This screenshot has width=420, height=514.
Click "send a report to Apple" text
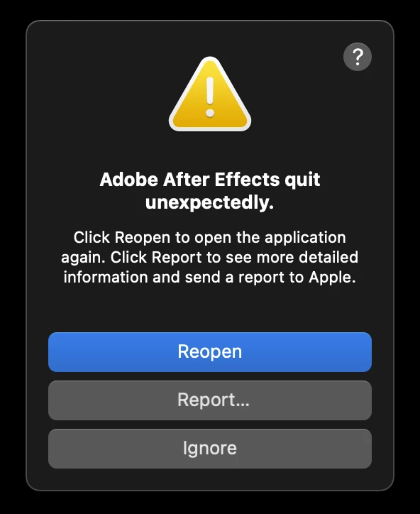270,278
